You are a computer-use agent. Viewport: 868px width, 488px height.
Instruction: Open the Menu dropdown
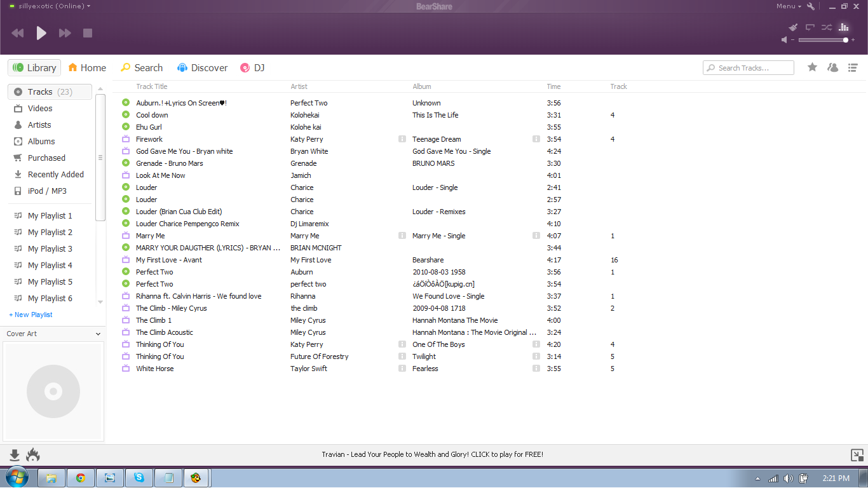pyautogui.click(x=788, y=6)
